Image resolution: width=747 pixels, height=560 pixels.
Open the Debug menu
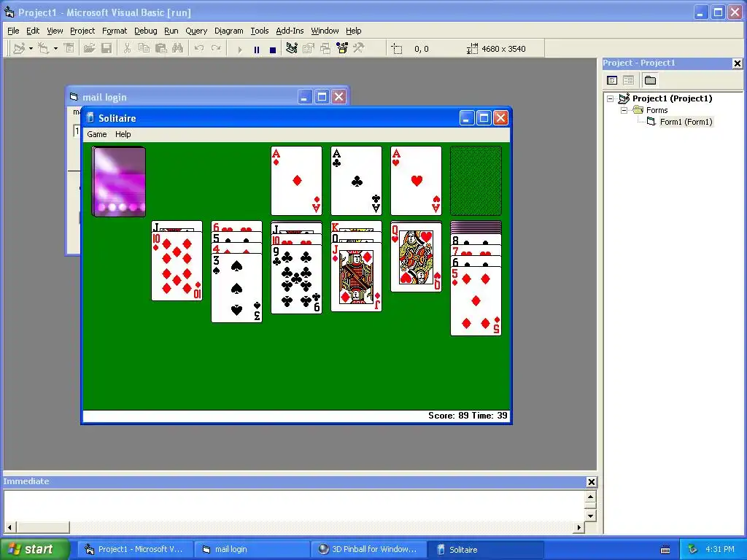click(x=145, y=31)
